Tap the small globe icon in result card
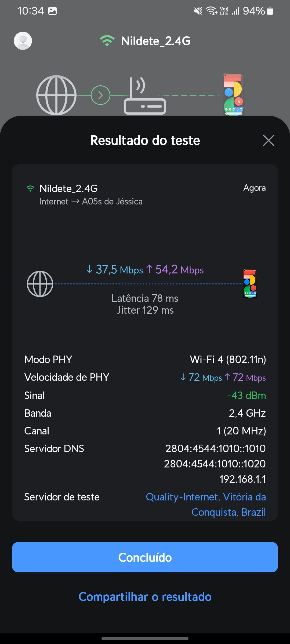 tap(40, 284)
